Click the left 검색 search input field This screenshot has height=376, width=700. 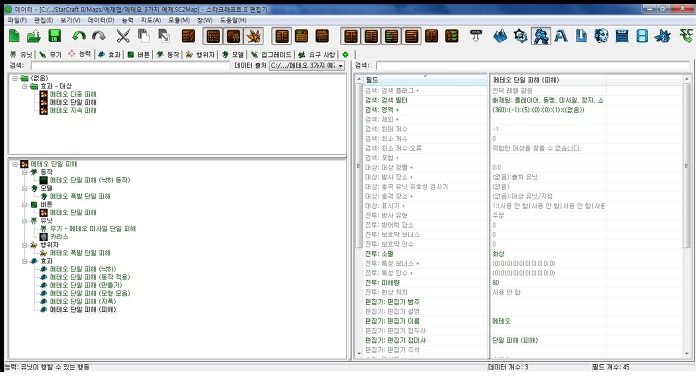(x=129, y=66)
